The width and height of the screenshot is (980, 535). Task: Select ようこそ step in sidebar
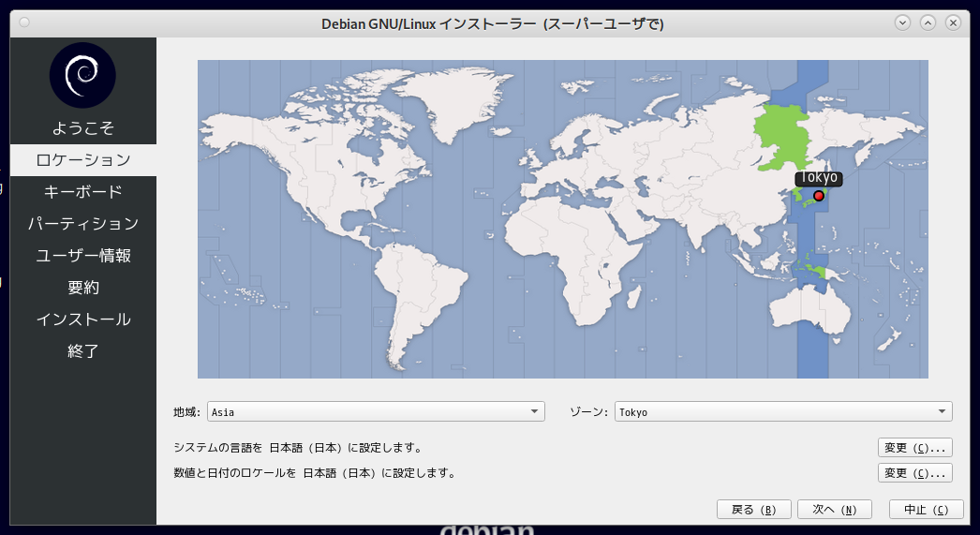(83, 128)
